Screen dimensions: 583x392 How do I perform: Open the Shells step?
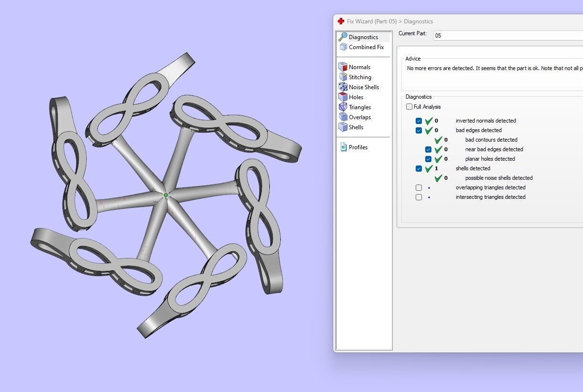(x=356, y=127)
